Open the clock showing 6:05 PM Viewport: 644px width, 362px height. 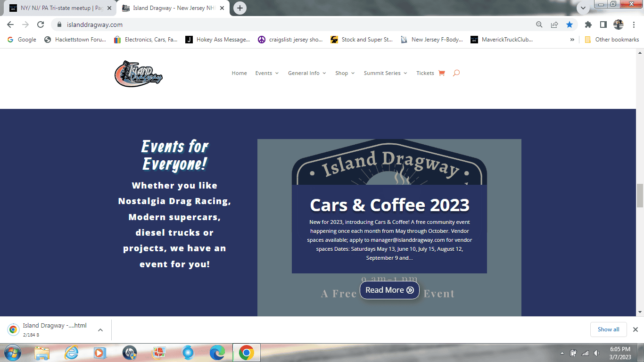coord(619,353)
